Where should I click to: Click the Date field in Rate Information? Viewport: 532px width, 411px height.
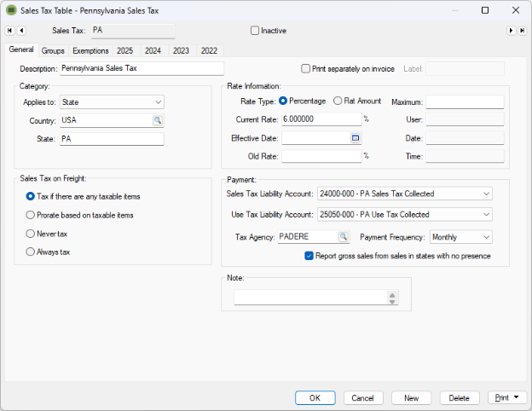465,138
